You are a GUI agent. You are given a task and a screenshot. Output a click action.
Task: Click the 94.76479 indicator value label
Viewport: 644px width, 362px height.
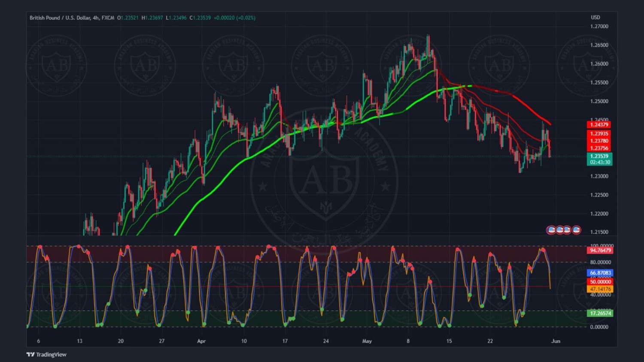(600, 250)
